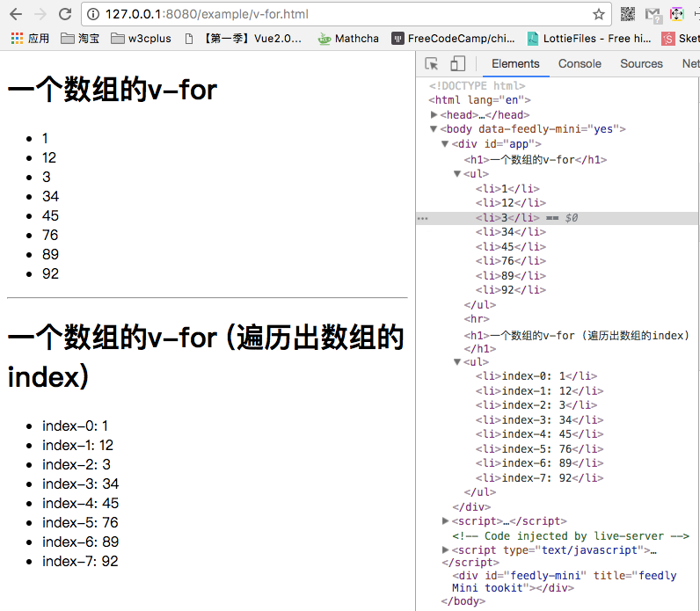This screenshot has height=611, width=700.
Task: Collapse the first ul node
Action: click(x=456, y=173)
